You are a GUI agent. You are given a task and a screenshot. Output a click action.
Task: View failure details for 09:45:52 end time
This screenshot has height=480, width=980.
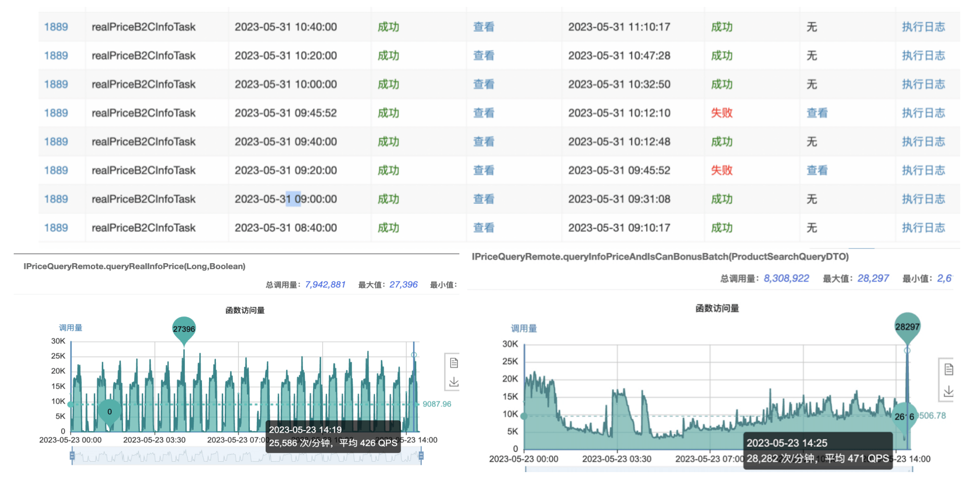pos(817,170)
